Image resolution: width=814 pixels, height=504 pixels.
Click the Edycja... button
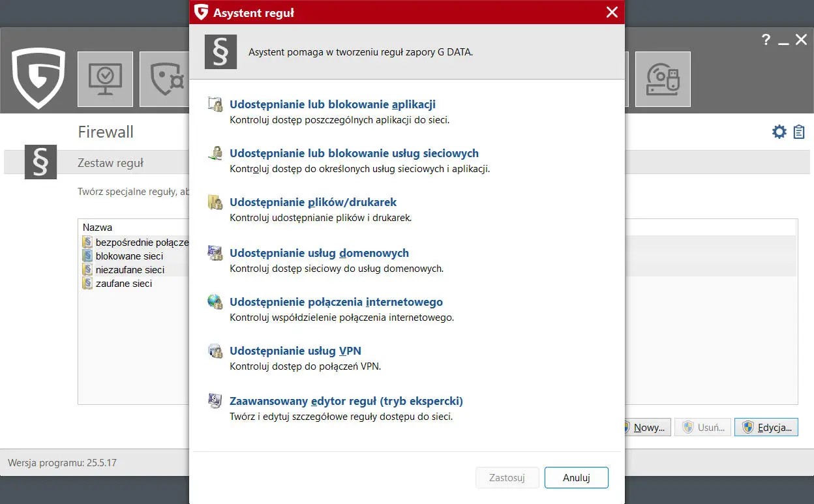(766, 427)
